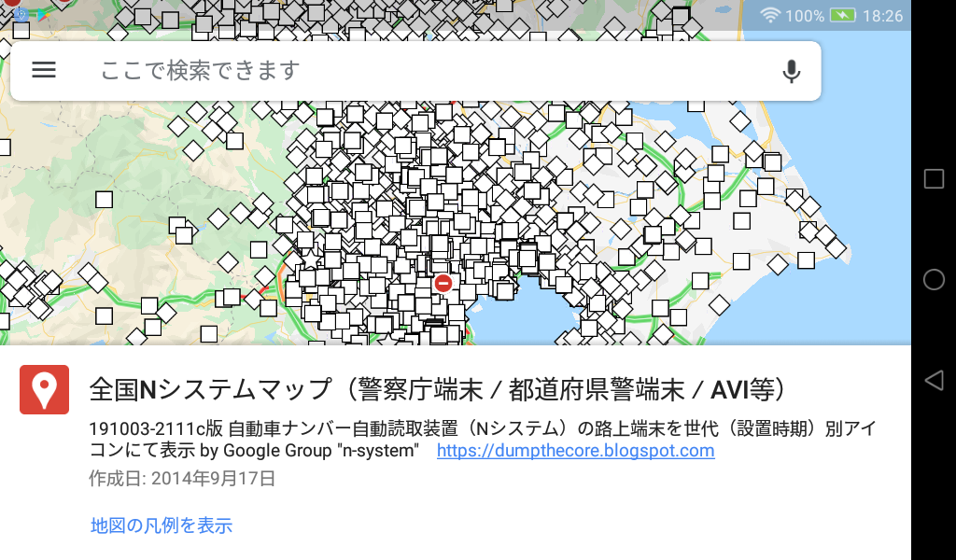Open the dumpthecore.blogspot.com link
Image resolution: width=956 pixels, height=560 pixels.
[x=575, y=450]
